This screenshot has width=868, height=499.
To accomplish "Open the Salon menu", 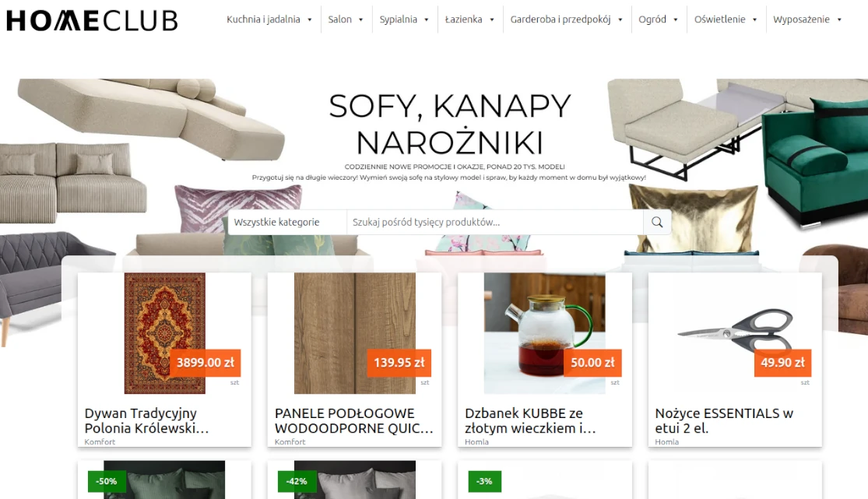I will click(x=340, y=19).
